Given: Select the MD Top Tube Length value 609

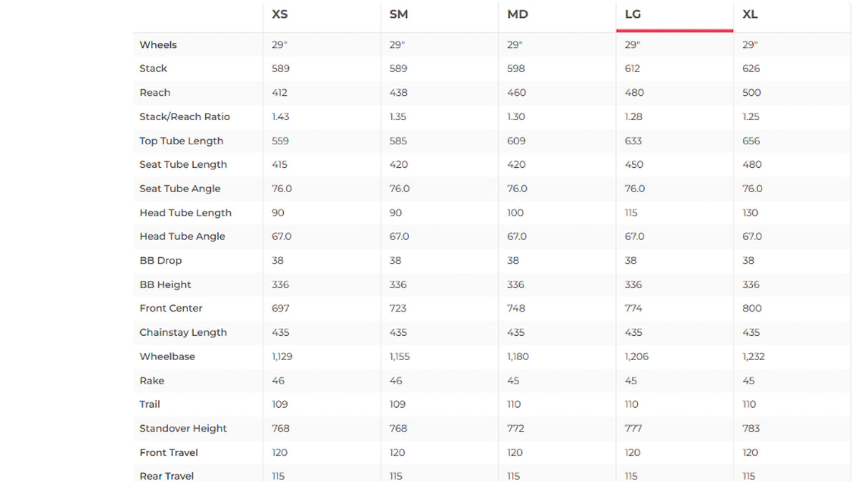Looking at the screenshot, I should (516, 141).
